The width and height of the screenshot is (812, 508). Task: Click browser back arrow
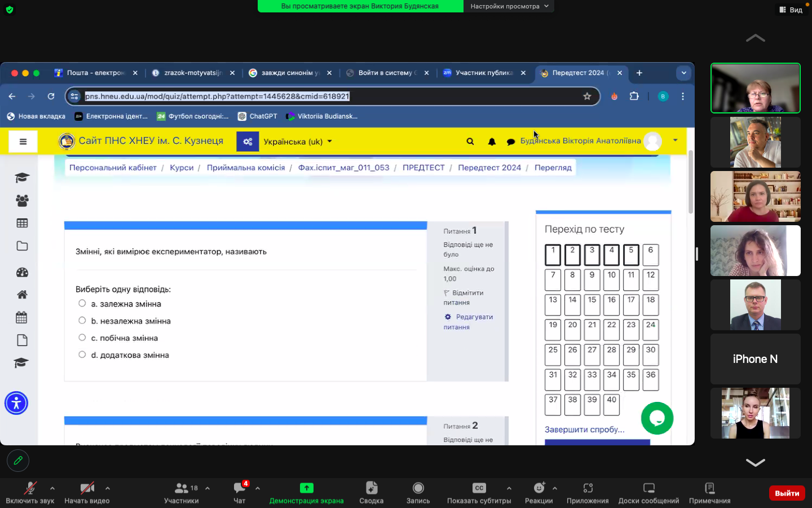pyautogui.click(x=12, y=97)
